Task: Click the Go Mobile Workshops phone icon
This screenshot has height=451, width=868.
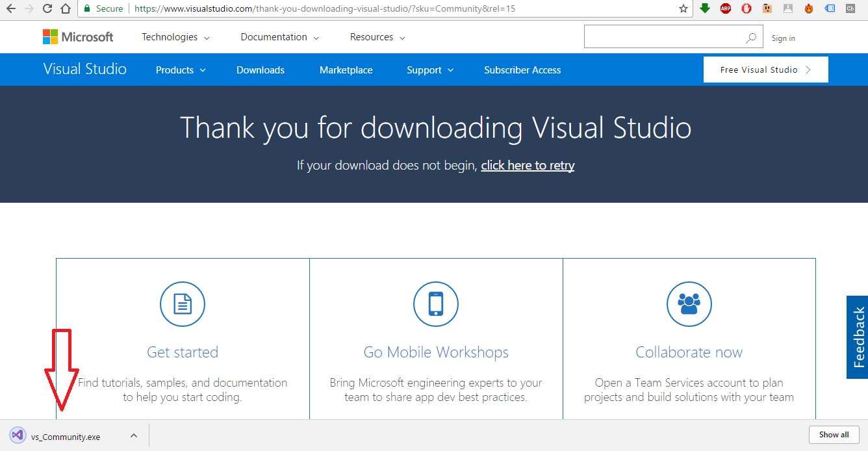Action: [x=436, y=303]
